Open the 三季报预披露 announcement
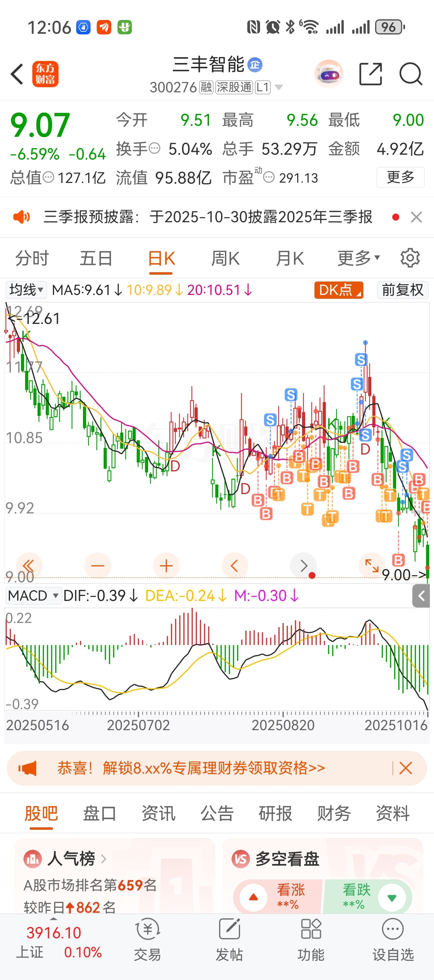This screenshot has width=434, height=980. [208, 217]
